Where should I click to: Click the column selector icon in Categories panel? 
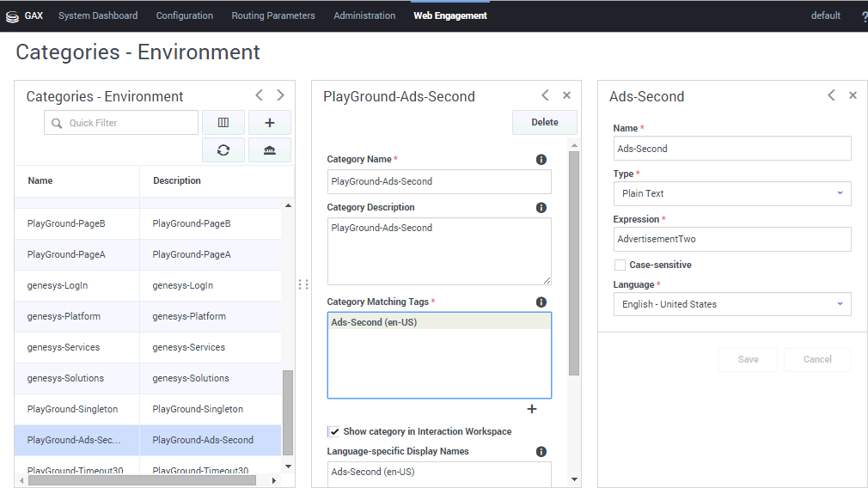pos(223,123)
